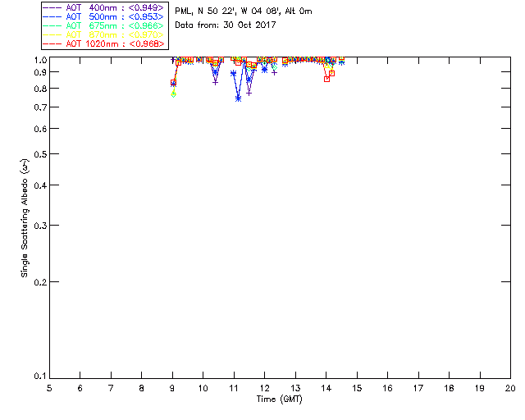The height and width of the screenshot is (420, 525).
Task: Click the AOT 1020nm legend entry
Action: [104, 43]
